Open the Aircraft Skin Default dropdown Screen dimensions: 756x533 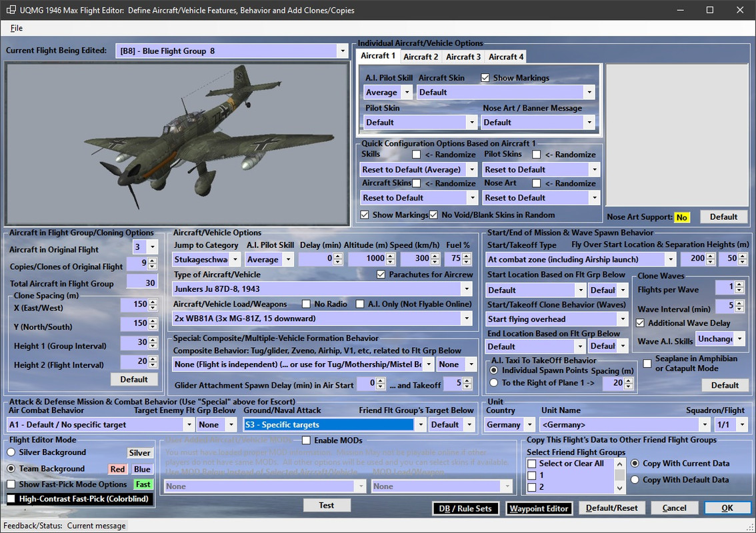click(x=506, y=92)
